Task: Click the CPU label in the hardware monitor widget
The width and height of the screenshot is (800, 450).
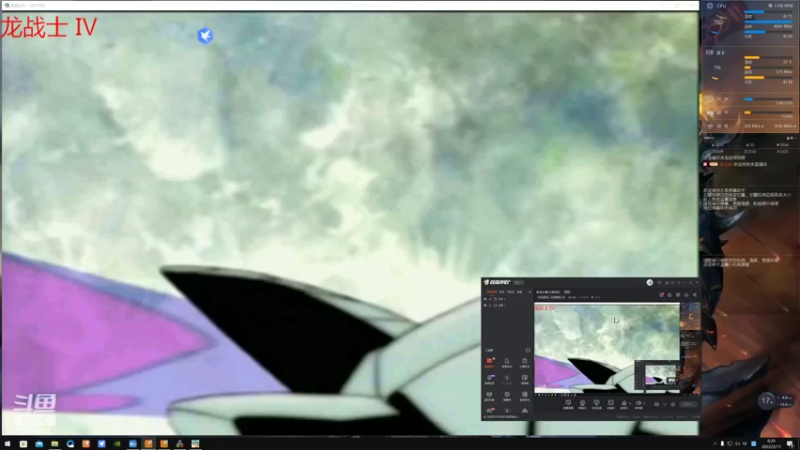Action: [x=721, y=6]
